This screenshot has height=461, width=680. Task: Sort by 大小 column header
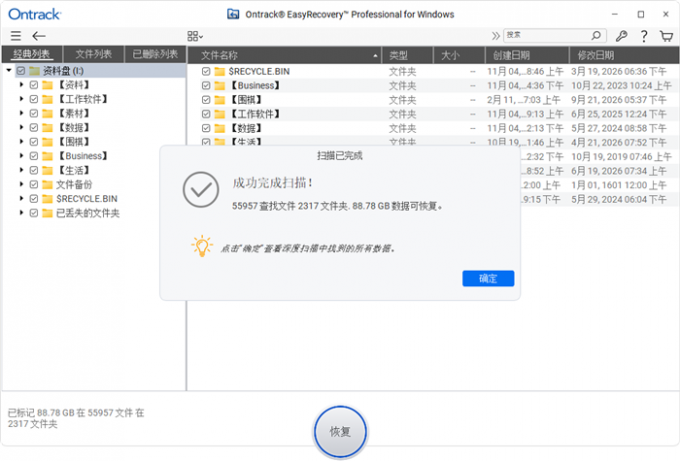(459, 55)
